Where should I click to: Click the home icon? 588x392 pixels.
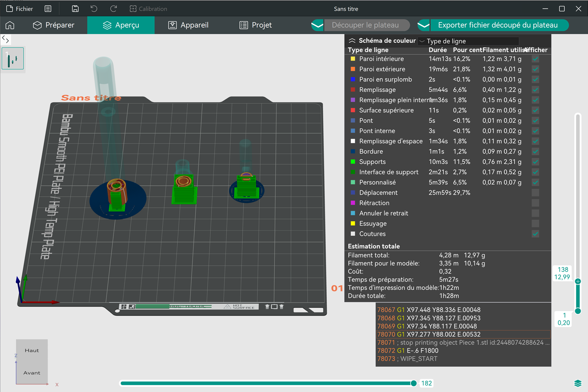10,25
